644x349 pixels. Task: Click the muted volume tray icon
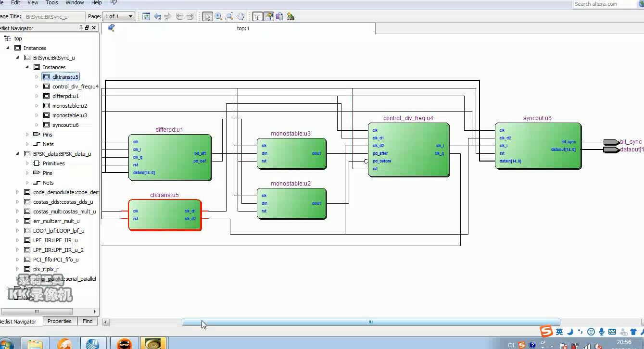click(598, 346)
